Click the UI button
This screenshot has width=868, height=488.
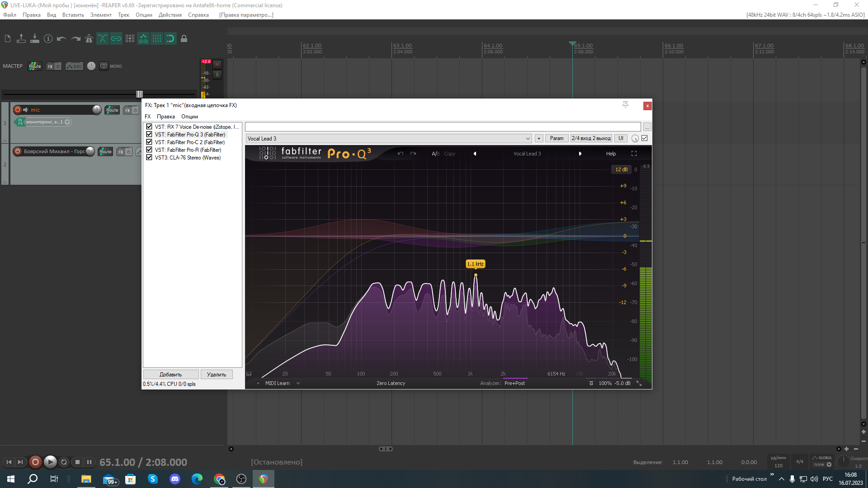click(x=621, y=139)
